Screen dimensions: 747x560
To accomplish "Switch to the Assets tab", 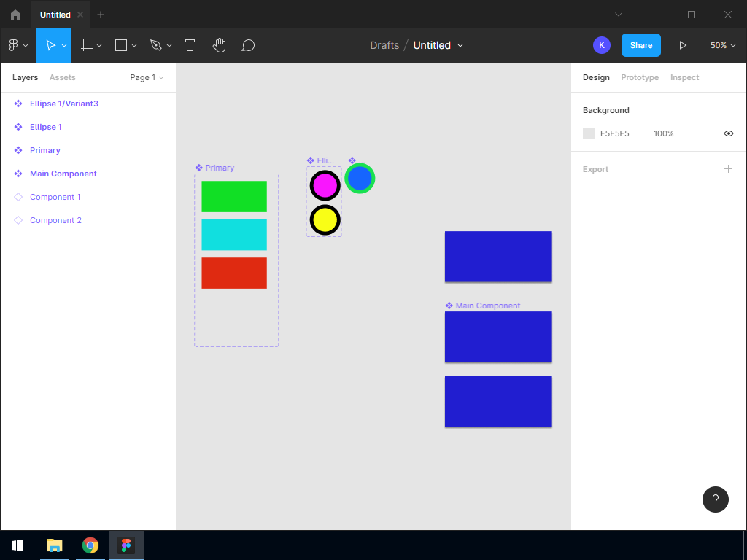I will pos(63,77).
